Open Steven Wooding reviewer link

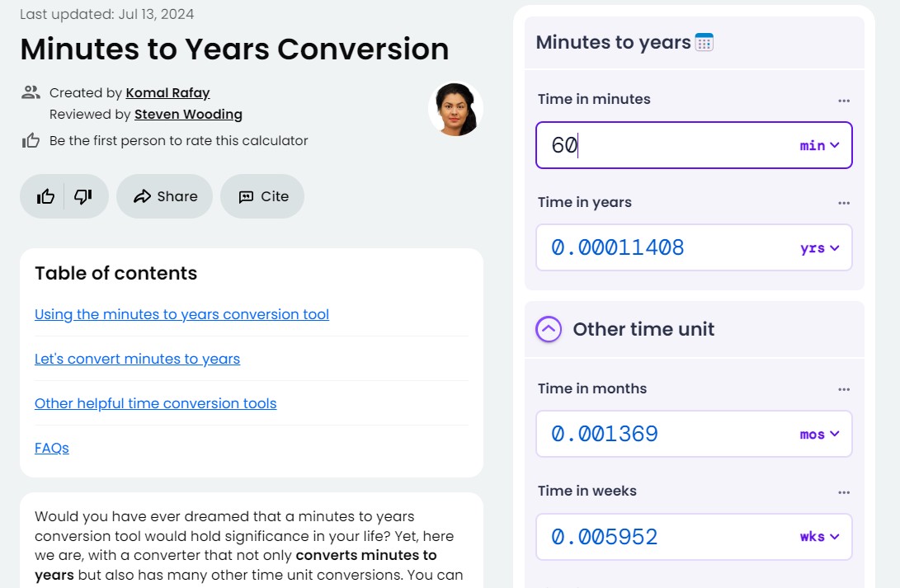pyautogui.click(x=188, y=114)
